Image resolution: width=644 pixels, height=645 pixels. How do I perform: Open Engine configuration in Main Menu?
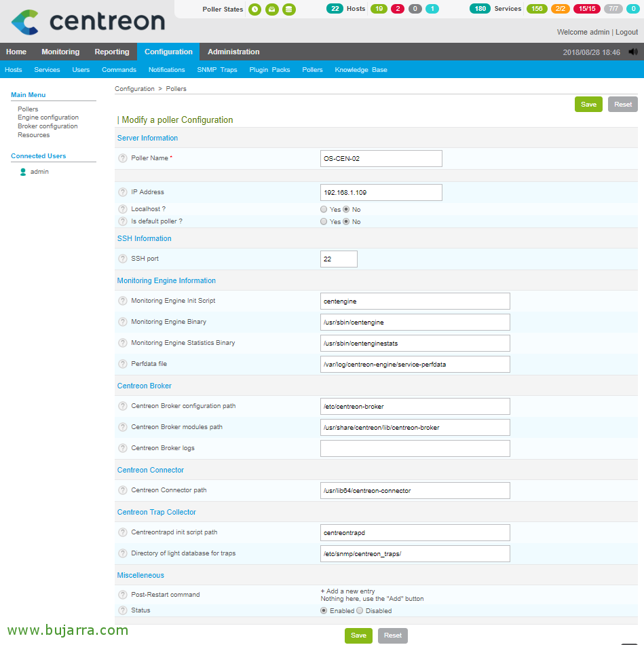48,117
